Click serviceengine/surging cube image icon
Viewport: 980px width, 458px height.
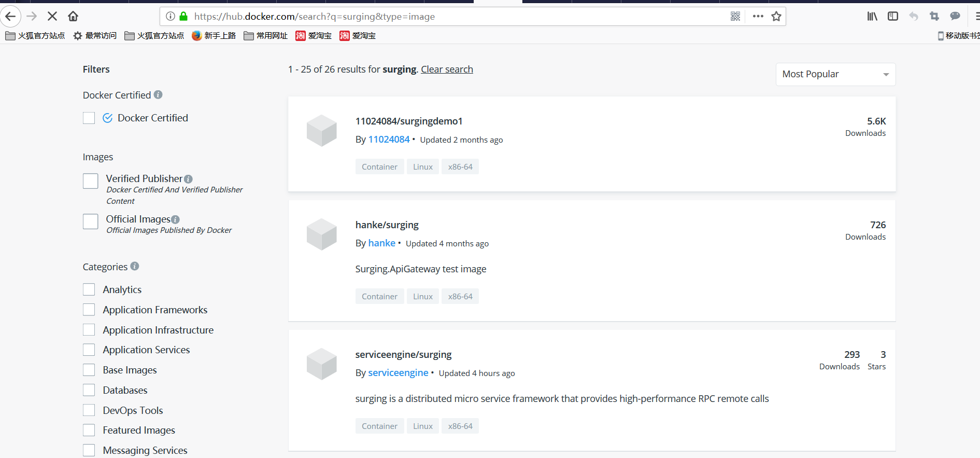tap(322, 364)
